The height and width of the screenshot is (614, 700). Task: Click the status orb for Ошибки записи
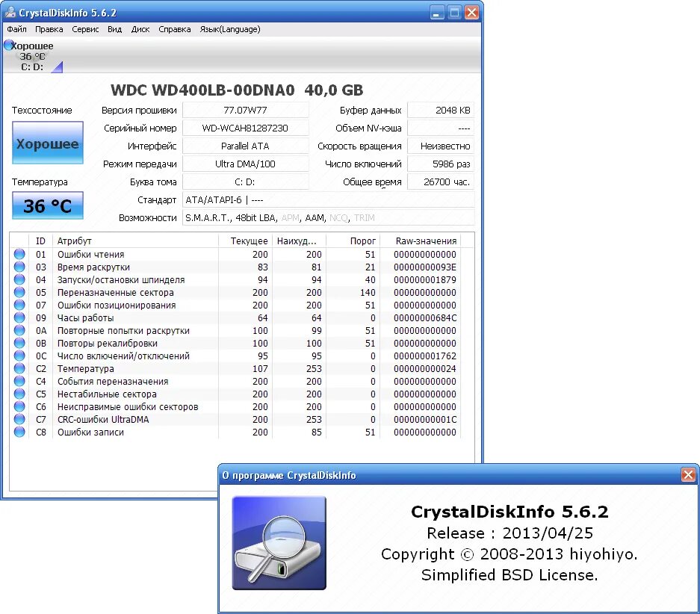coord(19,432)
